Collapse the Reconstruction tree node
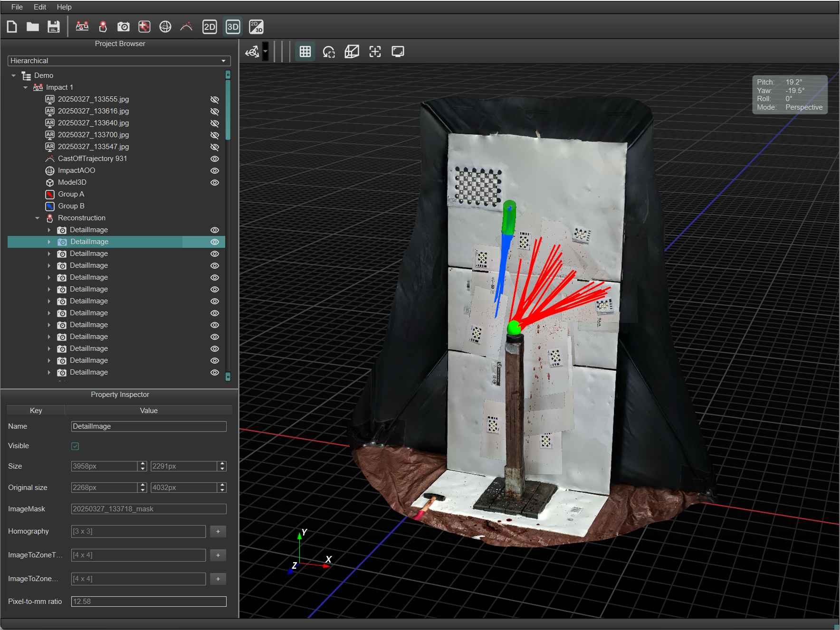 tap(38, 218)
